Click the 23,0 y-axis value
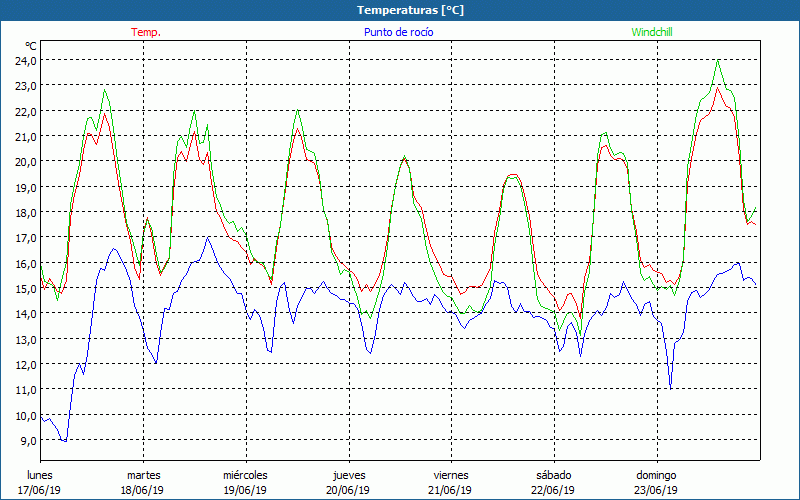 (26, 86)
